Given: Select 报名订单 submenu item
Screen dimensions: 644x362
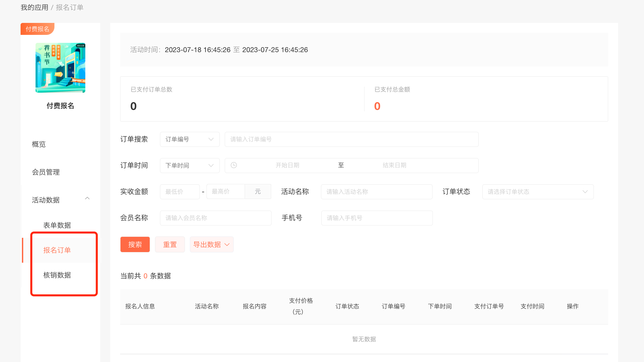Looking at the screenshot, I should 57,250.
